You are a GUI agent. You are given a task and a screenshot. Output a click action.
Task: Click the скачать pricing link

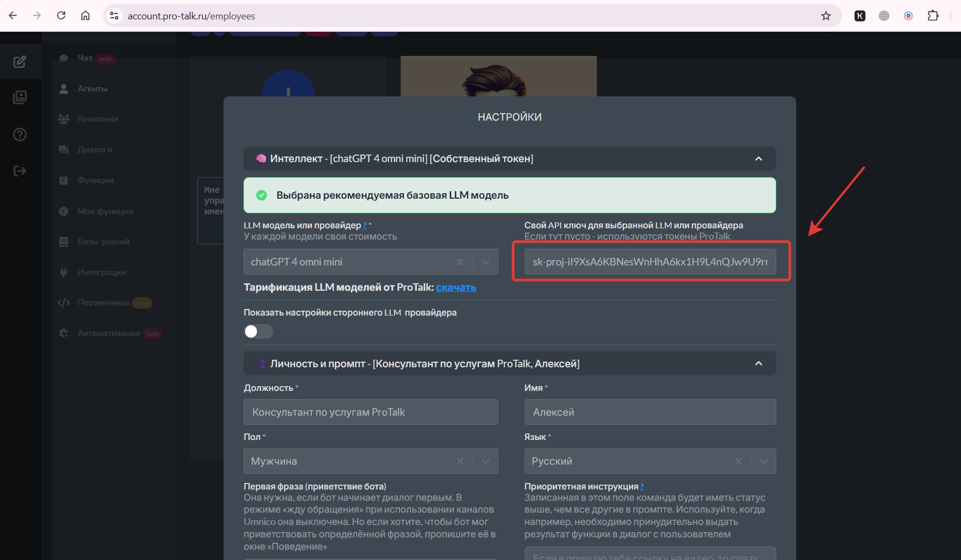456,288
